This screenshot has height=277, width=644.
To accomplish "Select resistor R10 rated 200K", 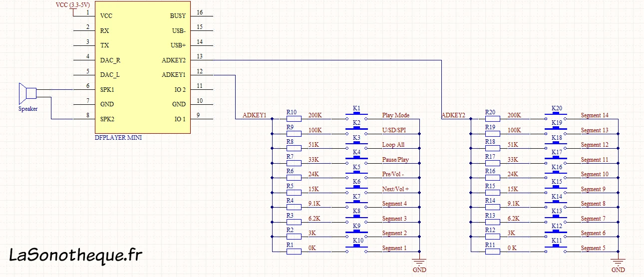I will (x=294, y=119).
